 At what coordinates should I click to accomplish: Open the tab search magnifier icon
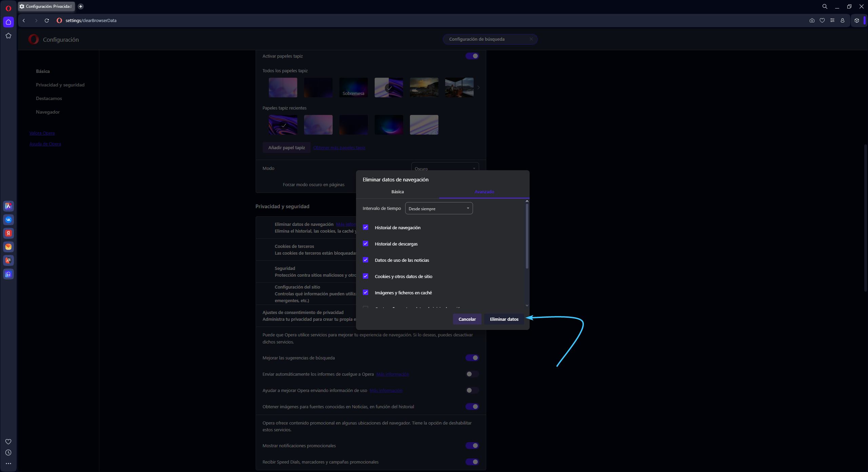tap(825, 6)
